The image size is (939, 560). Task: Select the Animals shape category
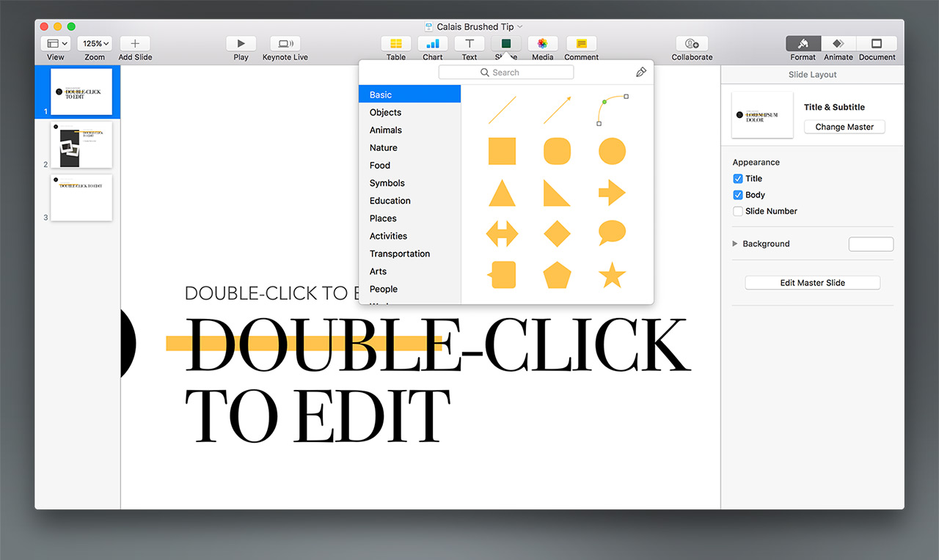click(x=386, y=130)
